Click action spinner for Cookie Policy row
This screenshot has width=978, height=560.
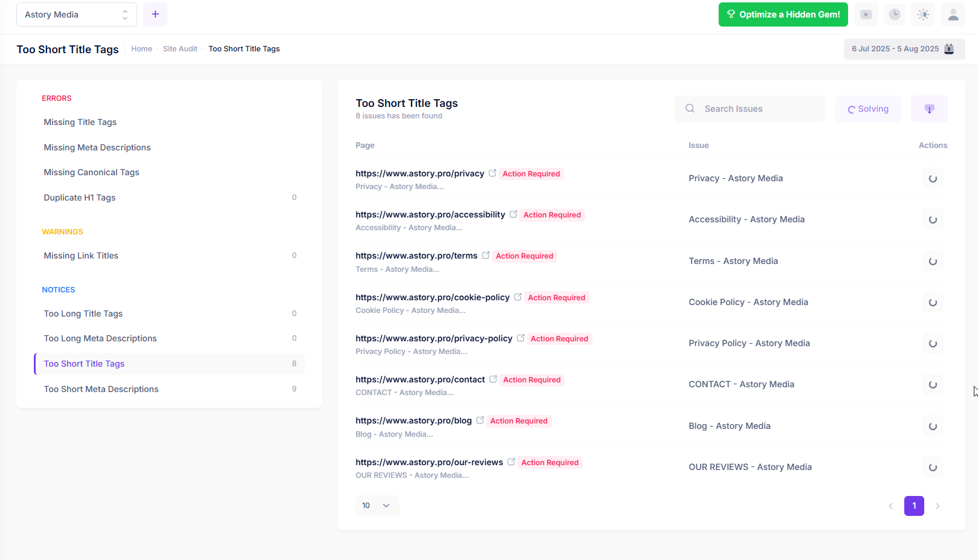pos(933,303)
